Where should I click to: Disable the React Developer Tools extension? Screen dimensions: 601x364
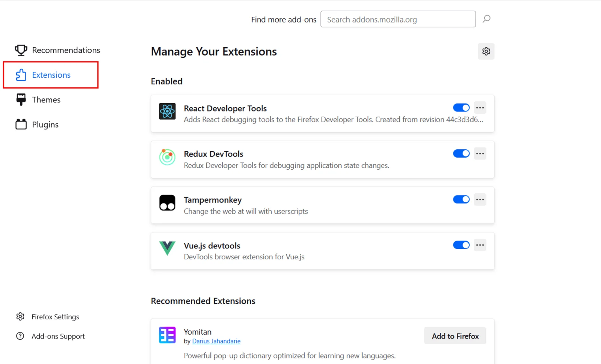click(x=461, y=107)
